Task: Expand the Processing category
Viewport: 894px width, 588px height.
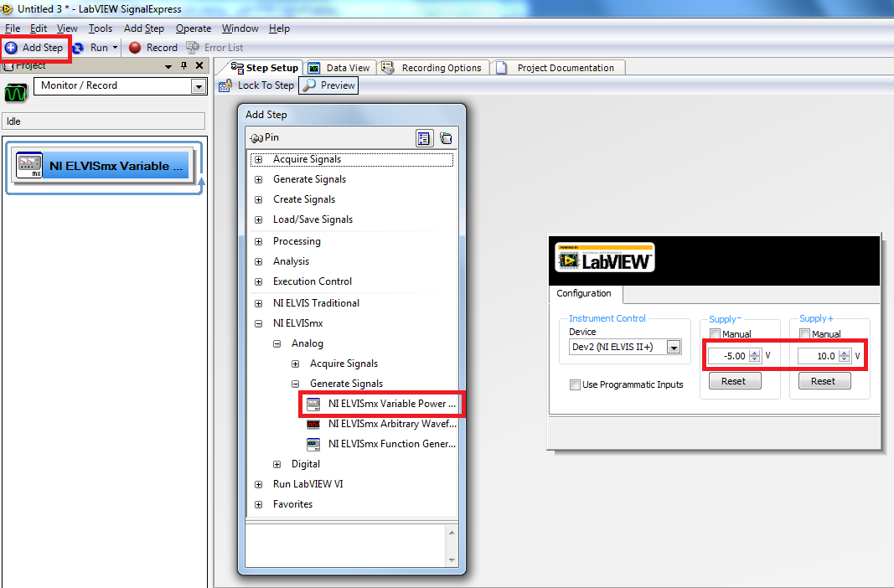Action: tap(258, 241)
